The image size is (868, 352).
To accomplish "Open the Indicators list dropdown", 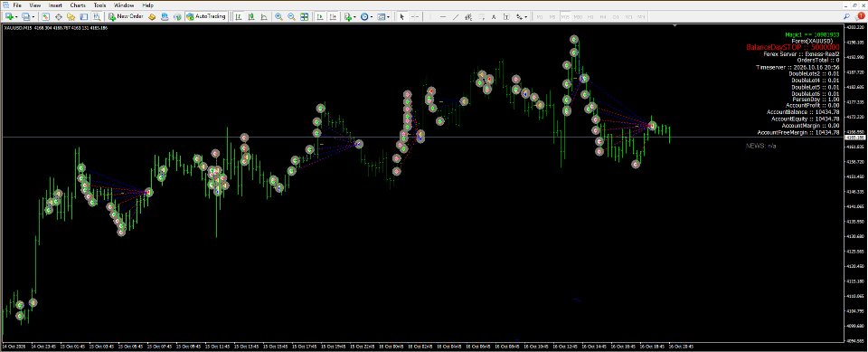I will (x=349, y=16).
